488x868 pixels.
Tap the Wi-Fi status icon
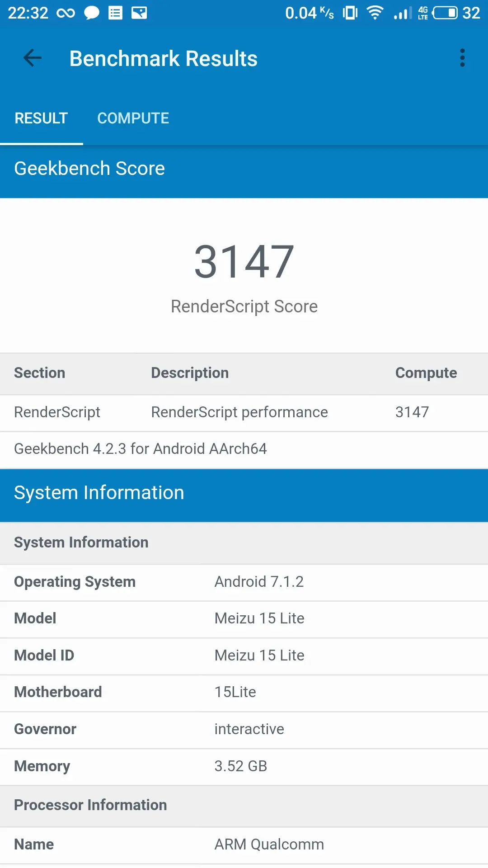[x=375, y=13]
